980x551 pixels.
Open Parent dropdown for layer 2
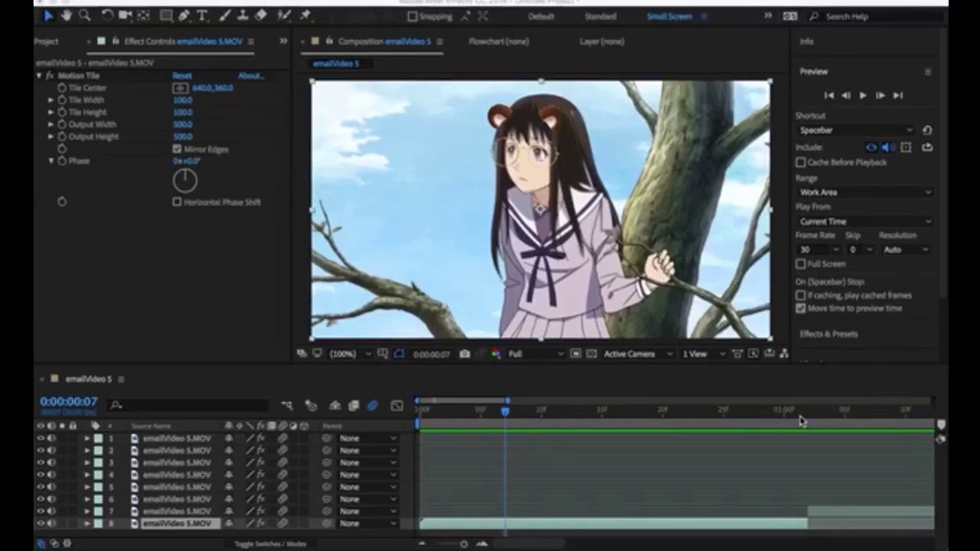tap(368, 451)
